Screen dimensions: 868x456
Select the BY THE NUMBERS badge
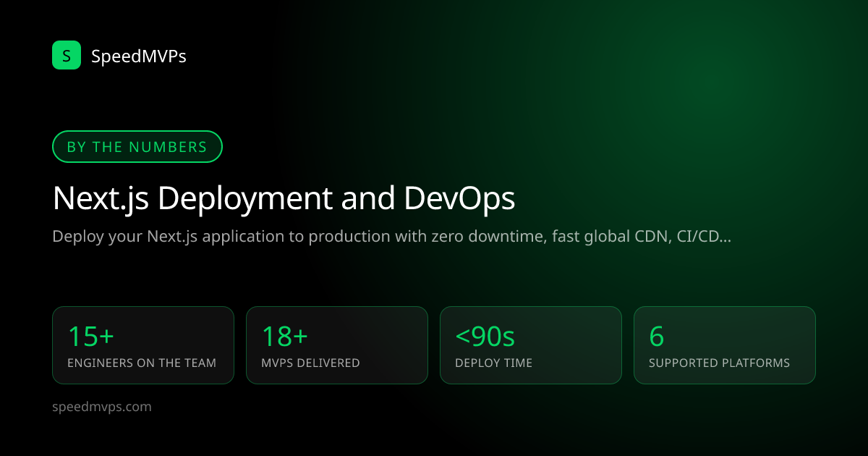pos(137,147)
